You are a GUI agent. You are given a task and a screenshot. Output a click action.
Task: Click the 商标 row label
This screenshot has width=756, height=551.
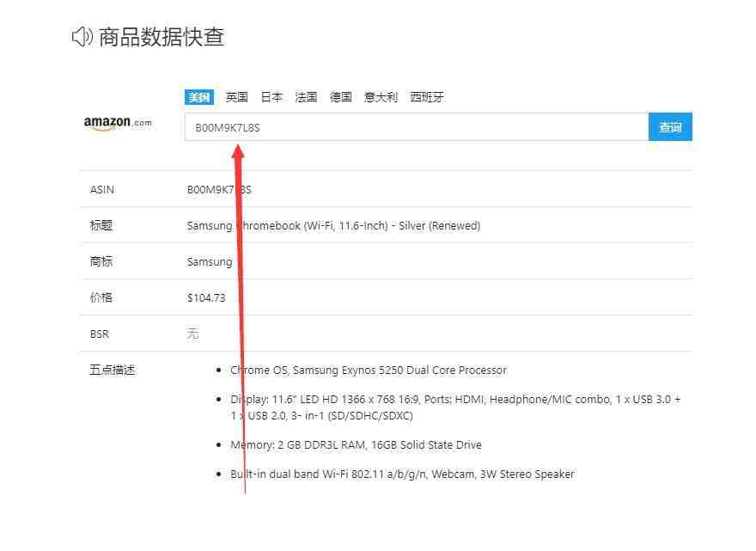101,261
